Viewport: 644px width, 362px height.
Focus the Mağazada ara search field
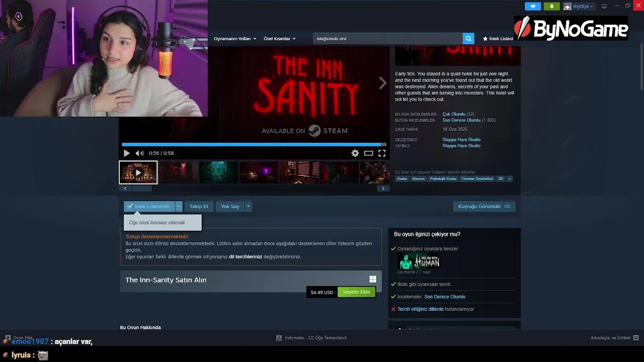(388, 39)
